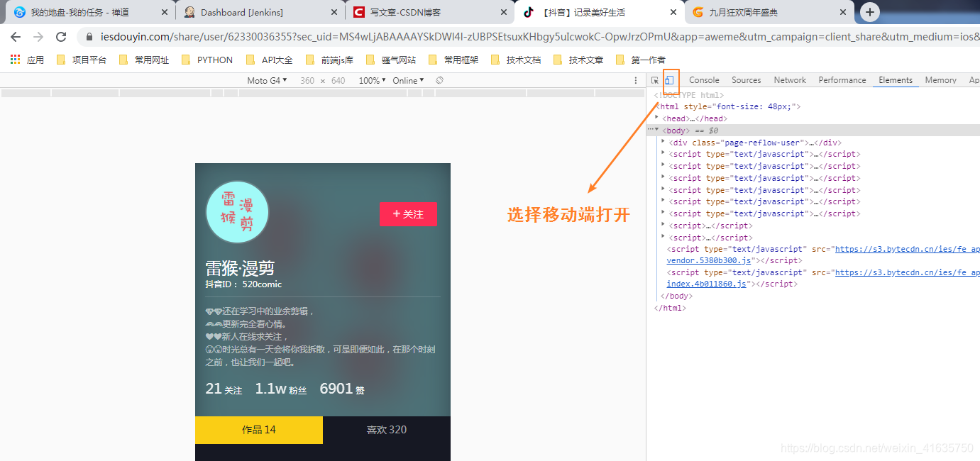This screenshot has width=980, height=461.
Task: Rotate the device viewport orientation icon
Action: click(440, 80)
